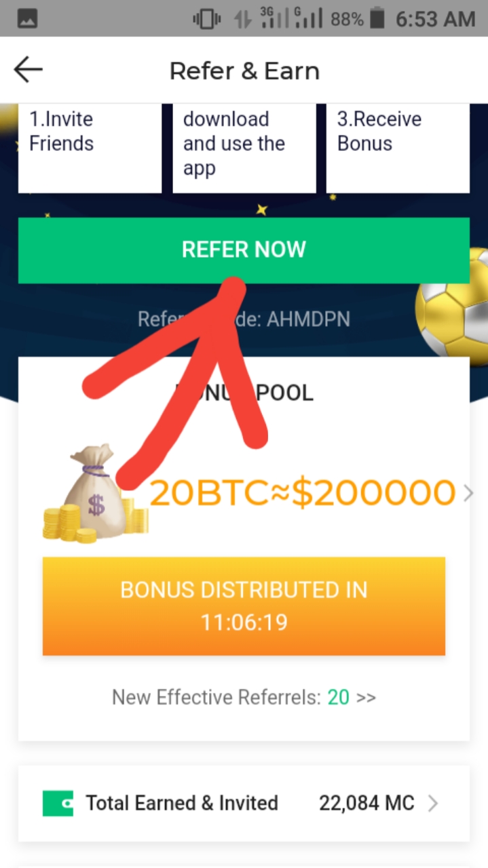Tap the 22,084 MC balance value
The image size is (488, 868).
pyautogui.click(x=367, y=804)
